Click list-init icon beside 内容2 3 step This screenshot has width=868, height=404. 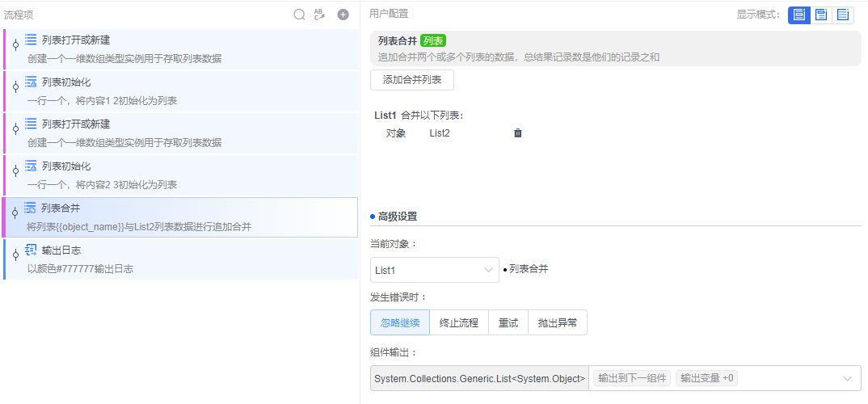pos(31,166)
